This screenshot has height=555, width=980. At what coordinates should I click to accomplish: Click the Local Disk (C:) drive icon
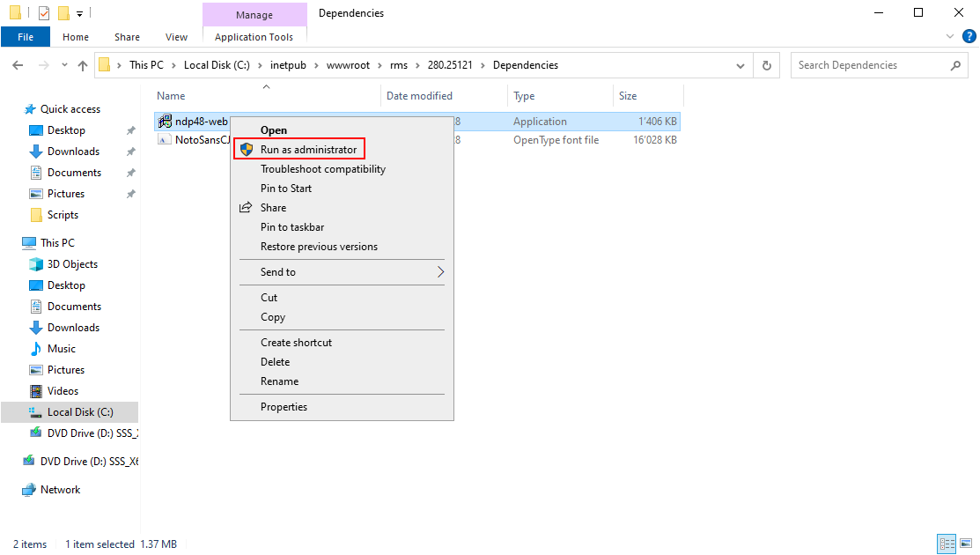coord(36,412)
